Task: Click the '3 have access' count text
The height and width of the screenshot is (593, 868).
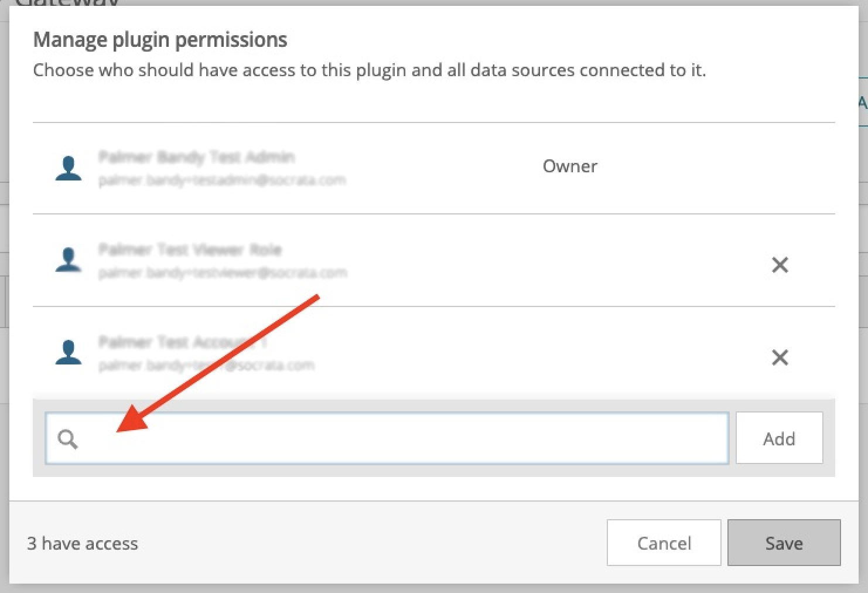Action: (83, 543)
